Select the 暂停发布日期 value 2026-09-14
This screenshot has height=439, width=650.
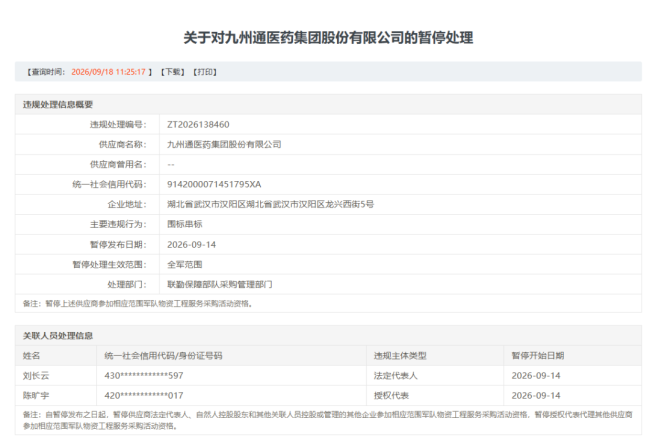click(192, 245)
